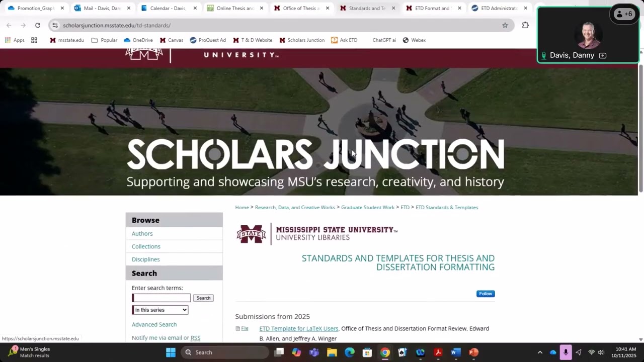
Task: Click the Home breadcrumb link
Action: tap(242, 207)
